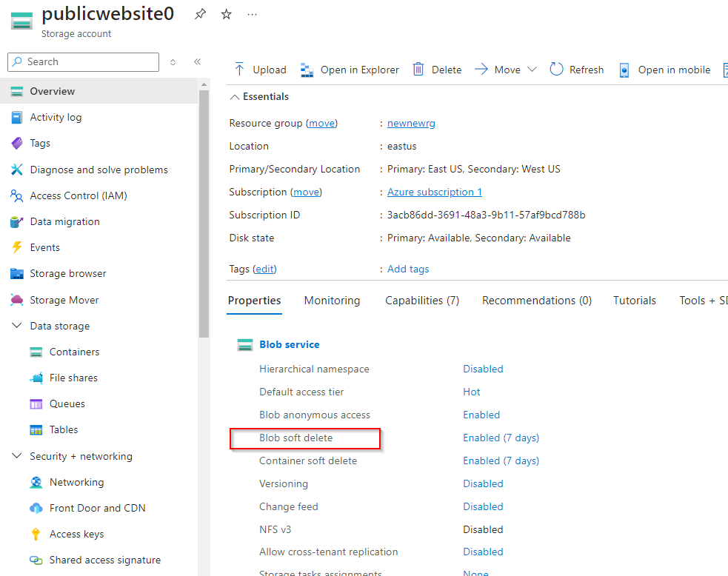Open the Access keys icon
The width and height of the screenshot is (728, 576).
point(36,535)
